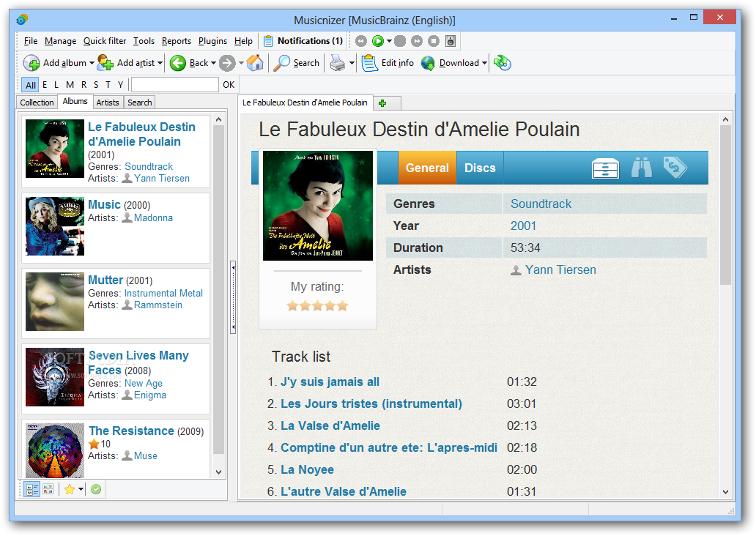Click the green Back arrow
Image resolution: width=756 pixels, height=536 pixels.
(178, 63)
